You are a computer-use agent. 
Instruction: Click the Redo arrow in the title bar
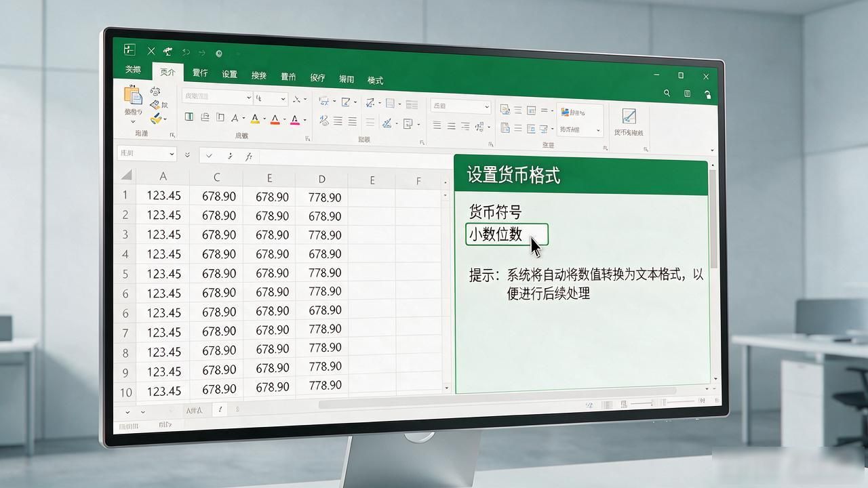[201, 53]
